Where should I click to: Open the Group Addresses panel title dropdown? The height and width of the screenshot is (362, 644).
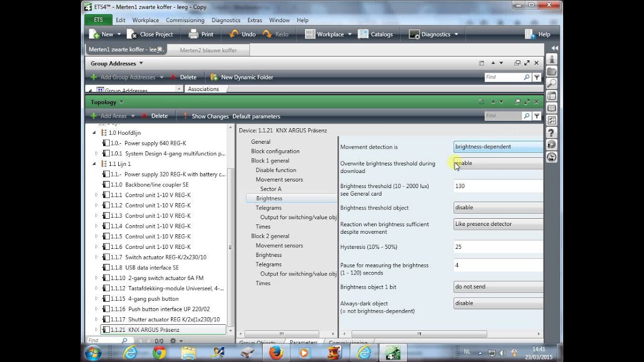(141, 63)
